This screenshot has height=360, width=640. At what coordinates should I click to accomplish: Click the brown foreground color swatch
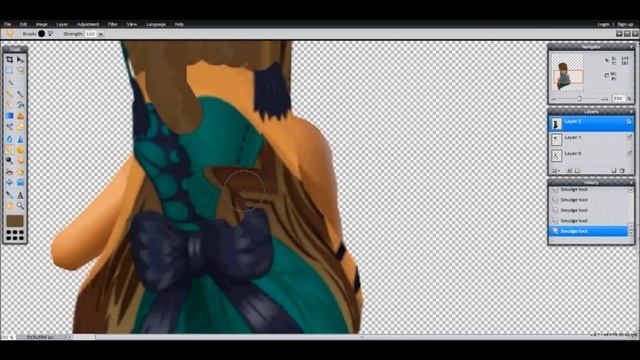(15, 221)
